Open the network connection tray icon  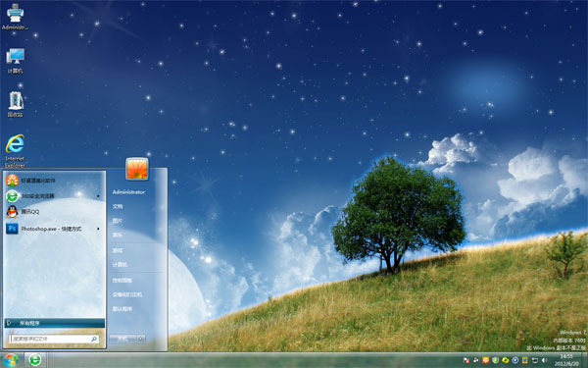tap(535, 360)
